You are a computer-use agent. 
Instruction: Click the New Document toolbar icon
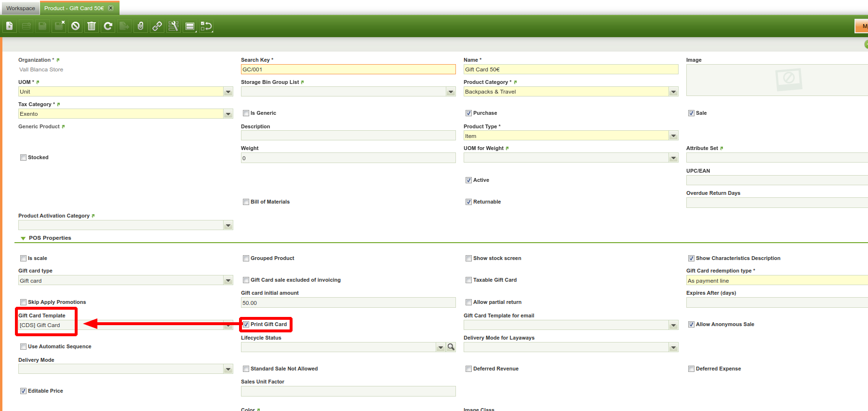[x=9, y=26]
